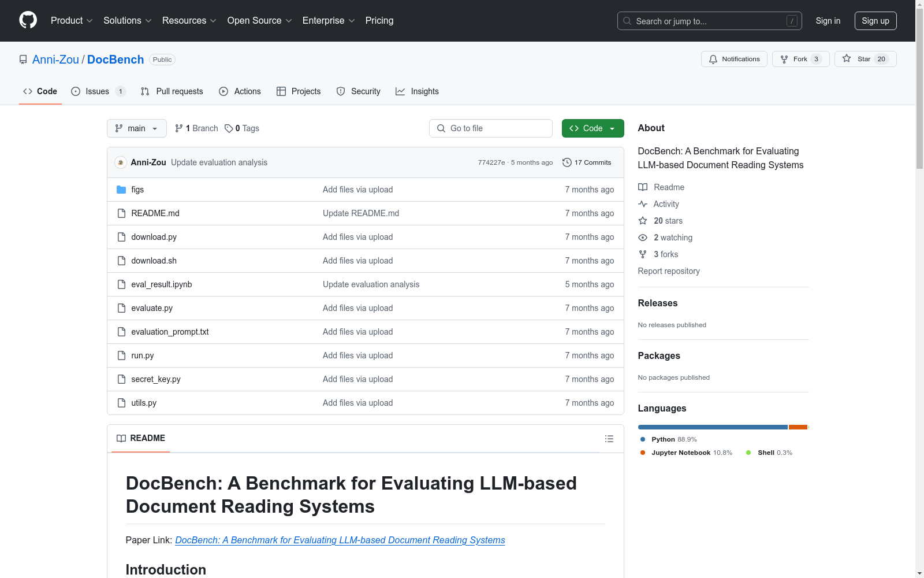Open the main branch selector dropdown

pos(137,128)
